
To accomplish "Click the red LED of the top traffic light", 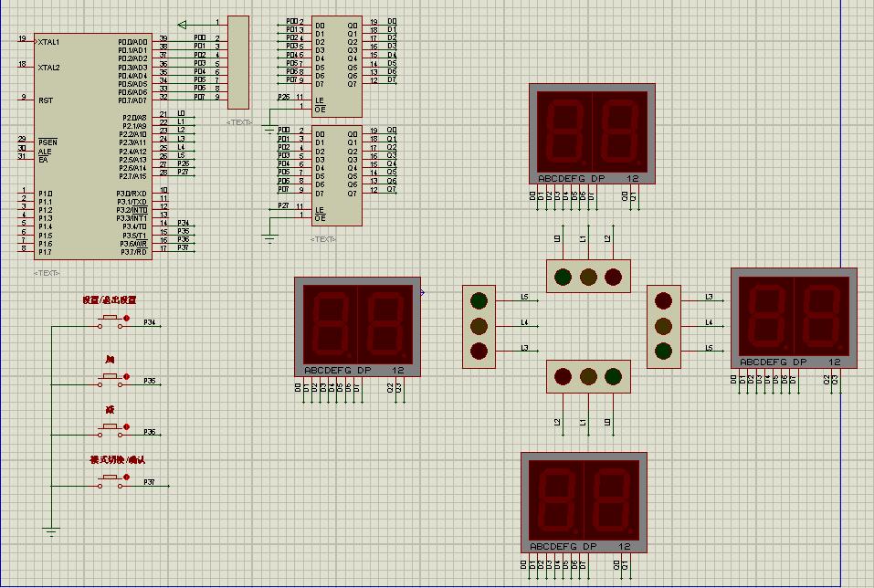I will point(613,277).
